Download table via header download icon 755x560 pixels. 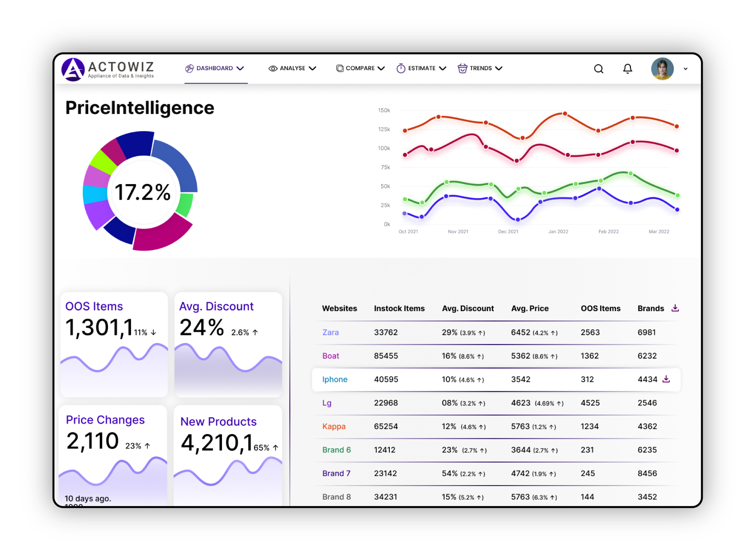[675, 308]
